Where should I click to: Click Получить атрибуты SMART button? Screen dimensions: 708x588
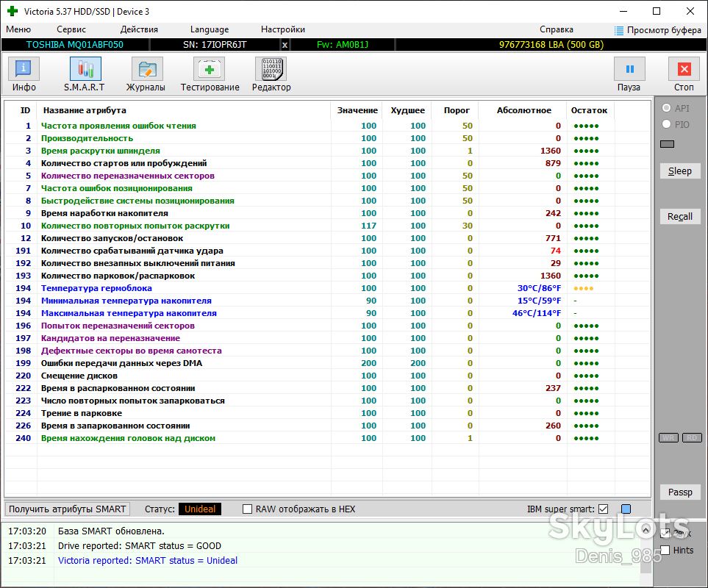pos(68,509)
